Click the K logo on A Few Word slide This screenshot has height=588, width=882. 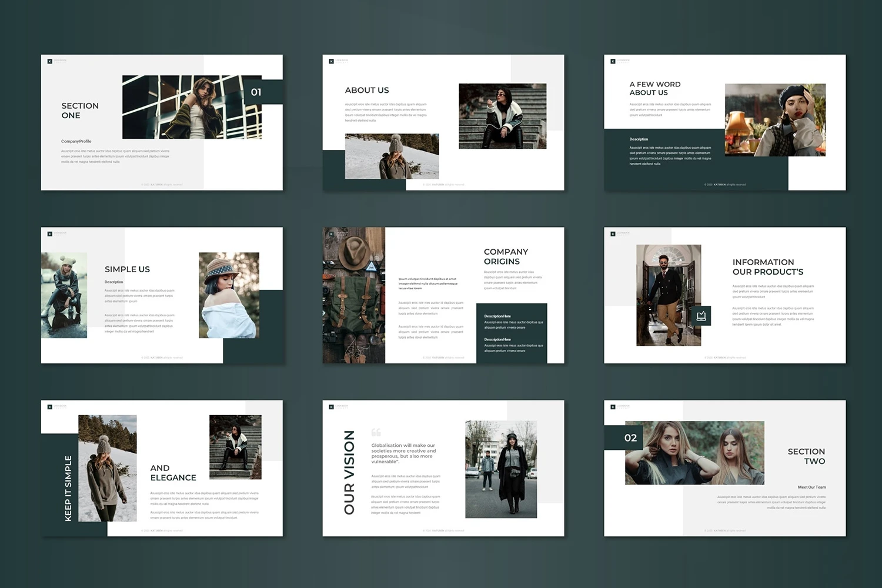pyautogui.click(x=613, y=61)
